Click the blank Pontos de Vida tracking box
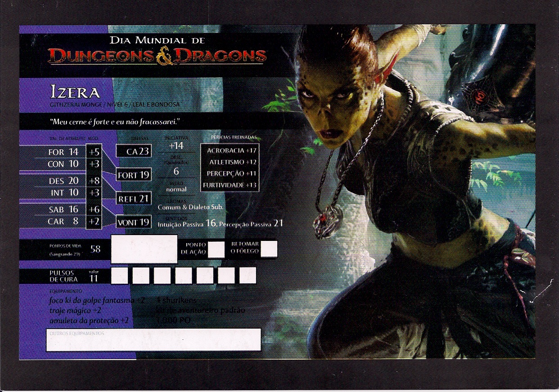 coord(144,249)
